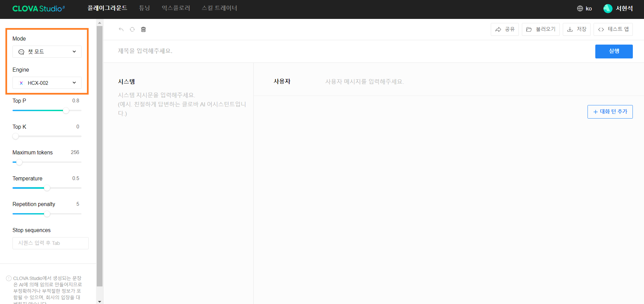Image resolution: width=644 pixels, height=304 pixels.
Task: Click the Temperature slider handle
Action: (x=47, y=188)
